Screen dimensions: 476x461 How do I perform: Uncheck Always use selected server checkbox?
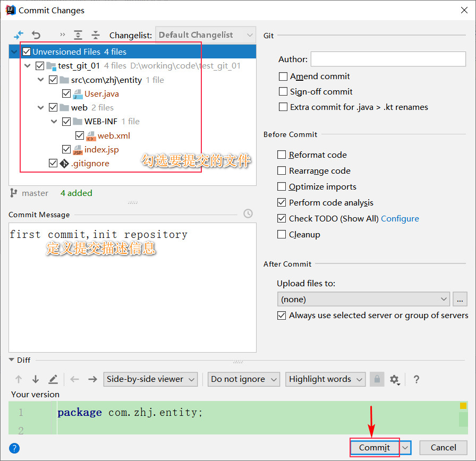(x=282, y=315)
